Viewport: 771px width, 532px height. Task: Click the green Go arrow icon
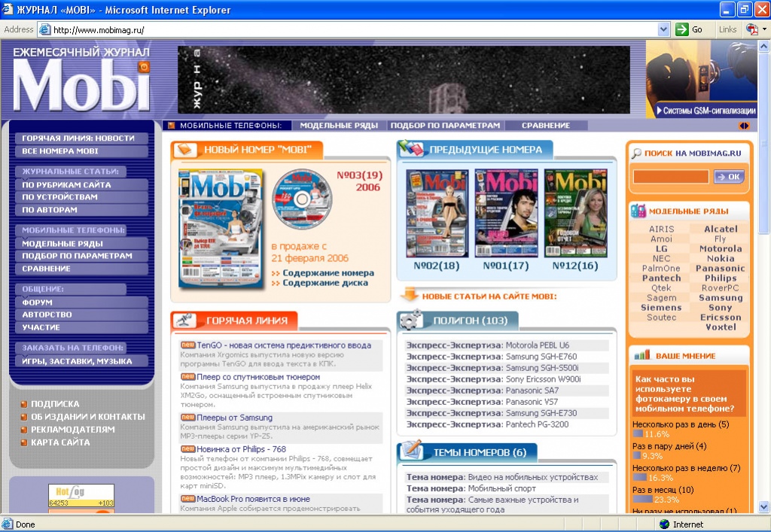681,29
